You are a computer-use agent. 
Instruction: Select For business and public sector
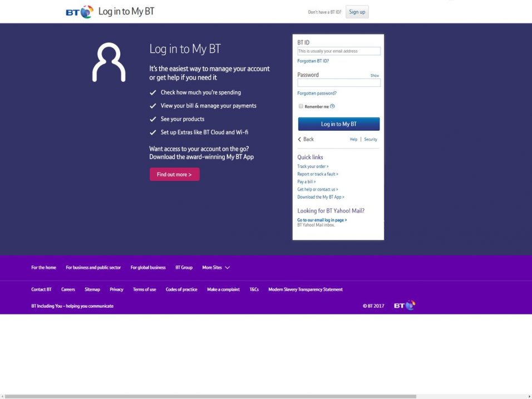click(93, 268)
